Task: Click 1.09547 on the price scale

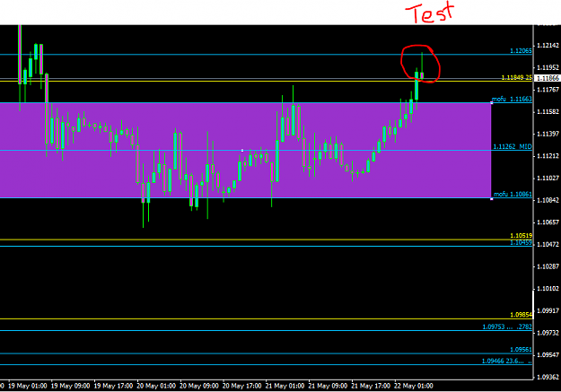Action: pyautogui.click(x=548, y=355)
